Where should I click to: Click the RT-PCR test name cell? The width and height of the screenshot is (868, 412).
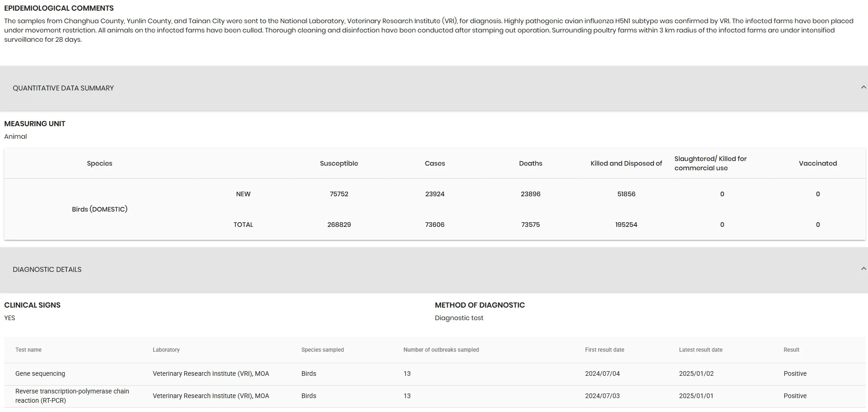point(72,396)
